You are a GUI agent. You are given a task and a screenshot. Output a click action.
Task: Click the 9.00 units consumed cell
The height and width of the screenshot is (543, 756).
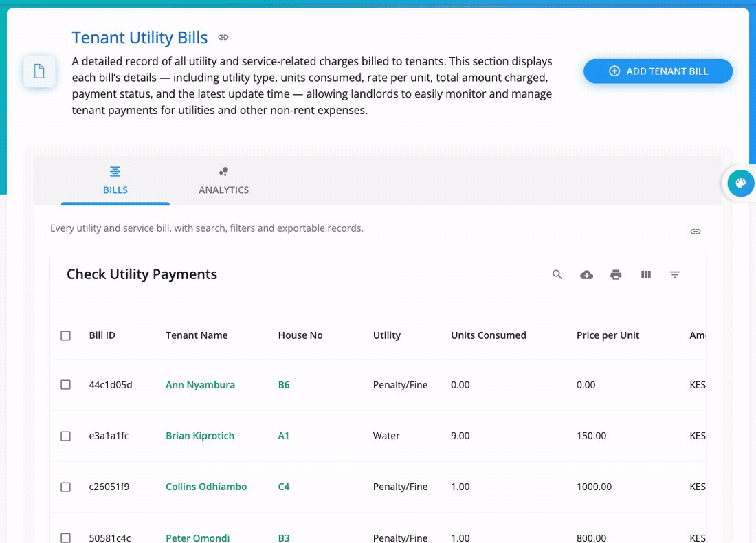pyautogui.click(x=460, y=436)
